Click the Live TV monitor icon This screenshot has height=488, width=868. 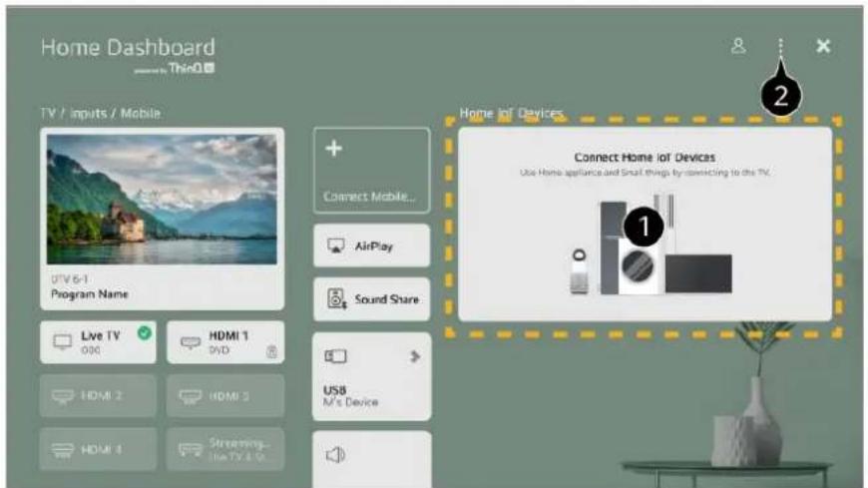click(x=62, y=341)
